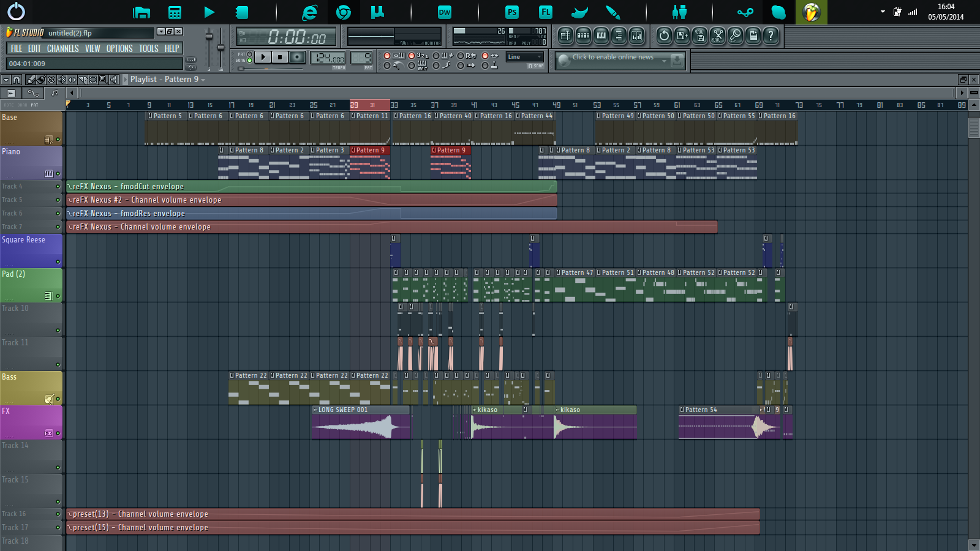Open the FILE menu
Screen dimensions: 980x551
click(x=17, y=48)
